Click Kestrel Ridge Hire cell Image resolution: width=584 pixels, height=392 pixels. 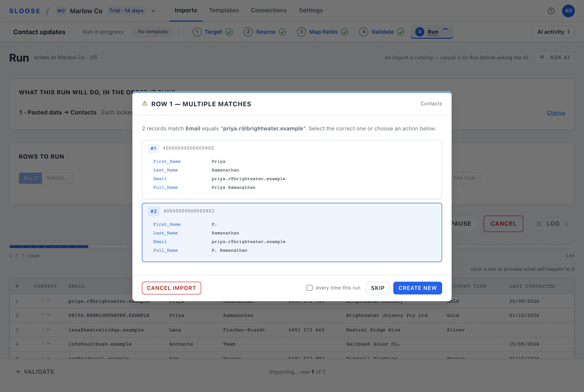(x=373, y=330)
